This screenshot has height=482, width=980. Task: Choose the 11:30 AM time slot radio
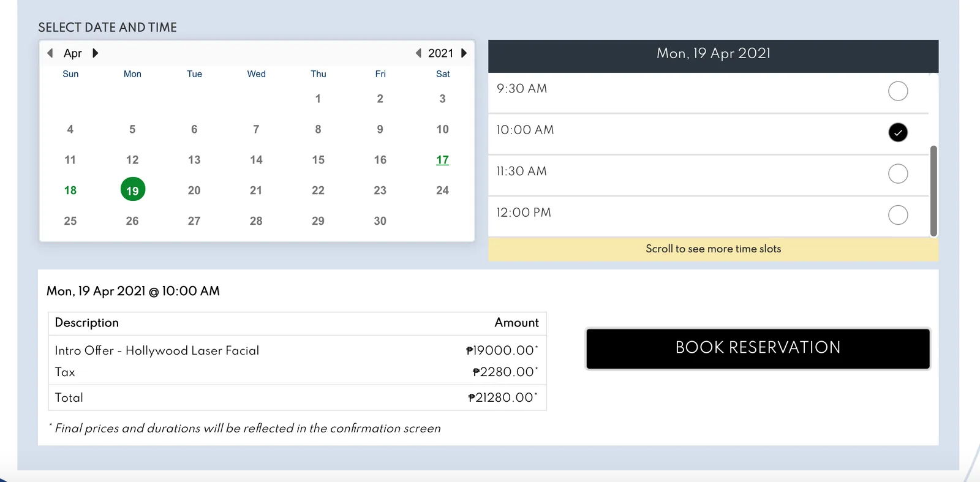[x=898, y=174]
